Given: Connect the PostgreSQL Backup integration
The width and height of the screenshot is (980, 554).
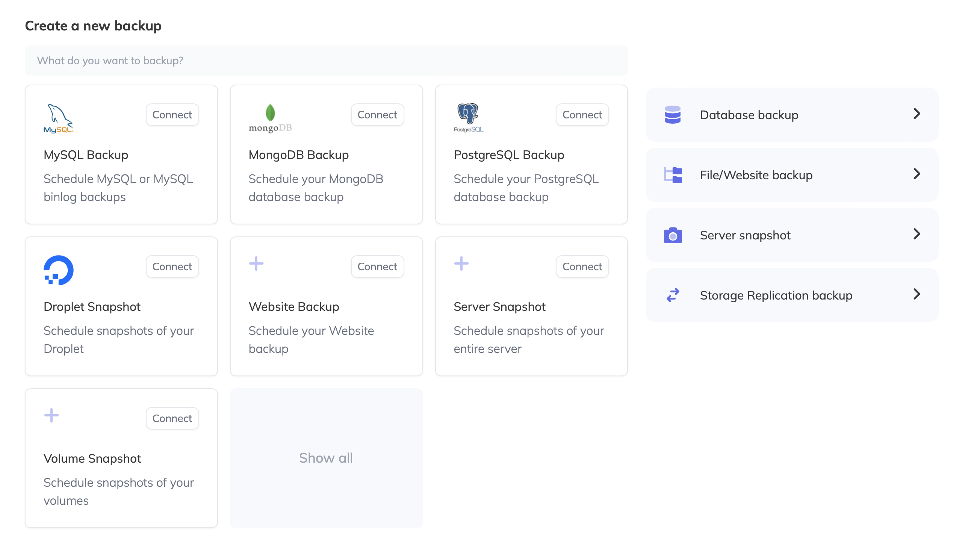Looking at the screenshot, I should coord(582,115).
